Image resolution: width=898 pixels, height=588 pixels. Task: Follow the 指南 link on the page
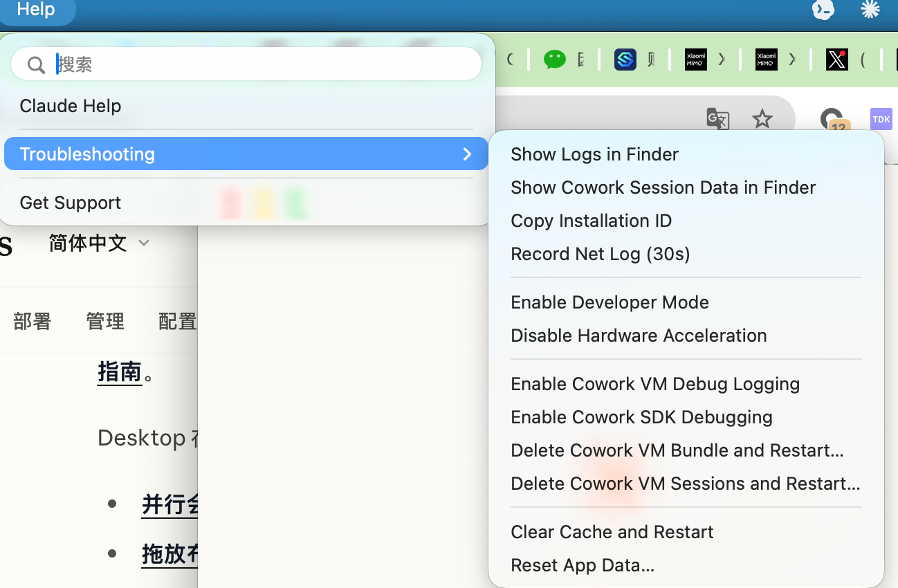[120, 372]
